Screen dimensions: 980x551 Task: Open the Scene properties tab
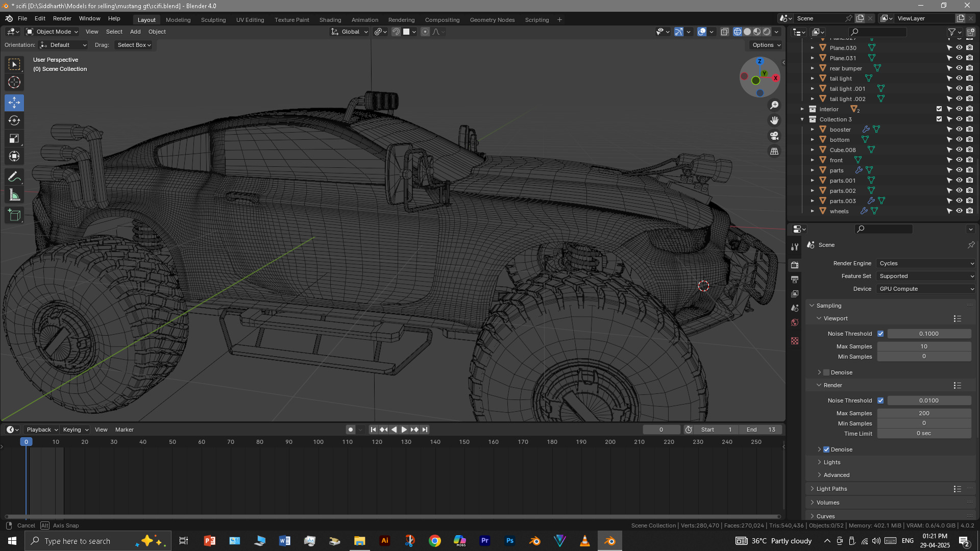pyautogui.click(x=795, y=308)
